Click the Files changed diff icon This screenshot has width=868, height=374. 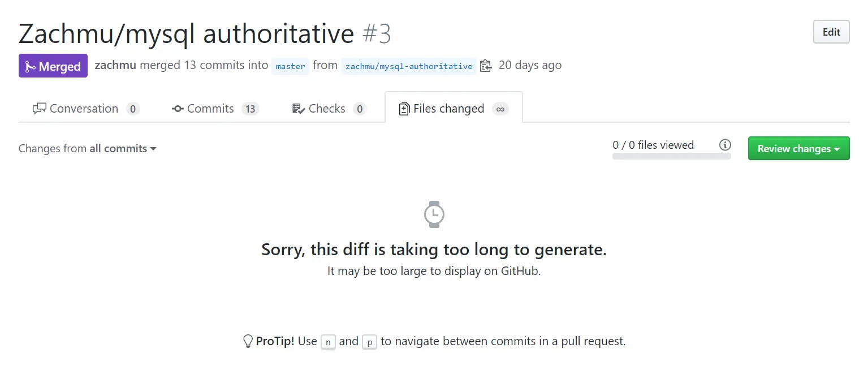[x=404, y=109]
